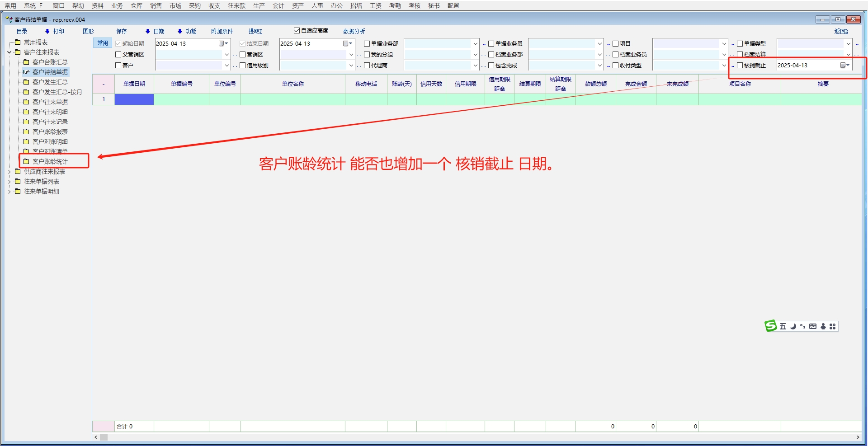Click the IME user account icon
Viewport: 868px width, 446px height.
pos(823,326)
